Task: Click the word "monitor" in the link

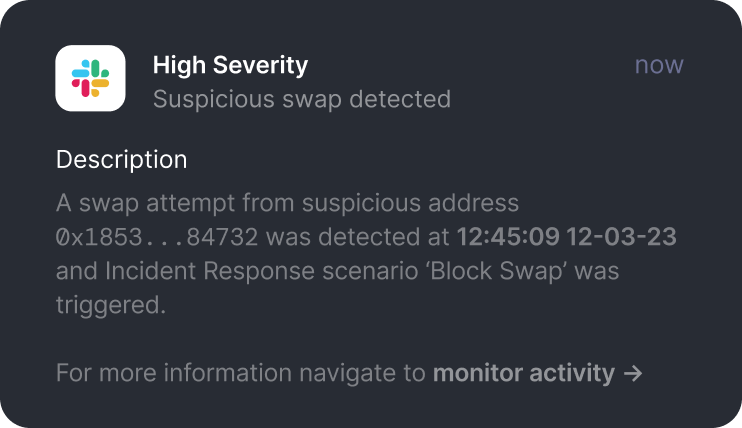Action: [x=477, y=373]
